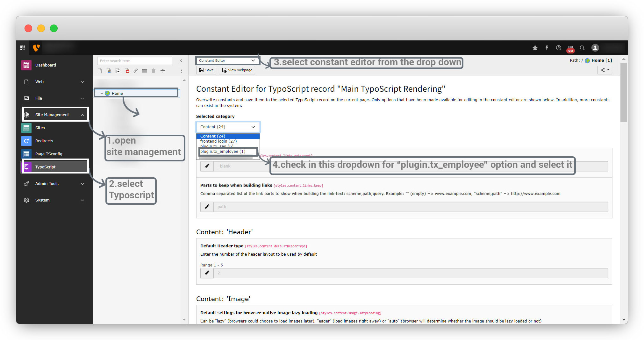The width and height of the screenshot is (644, 340).
Task: Select plugin.tx_employee (1) from the category list
Action: tap(223, 152)
